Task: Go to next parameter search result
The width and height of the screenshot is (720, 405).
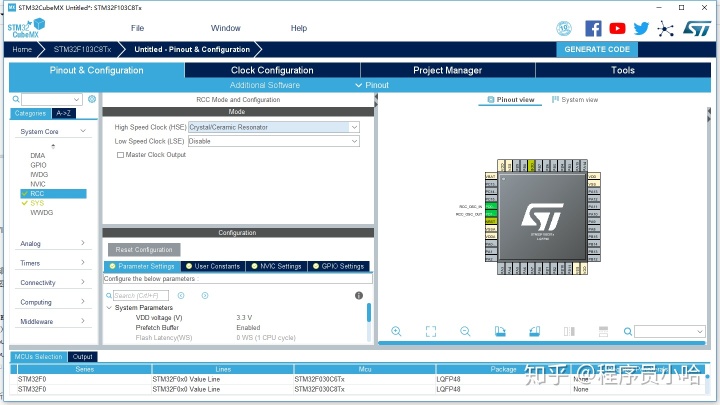Action: pos(205,296)
